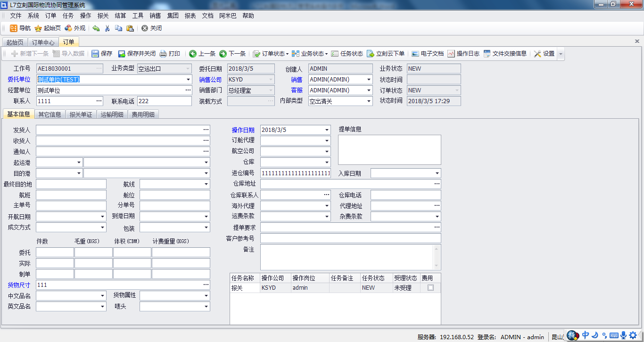
Task: Click the 主单号 input field
Action: (x=71, y=206)
